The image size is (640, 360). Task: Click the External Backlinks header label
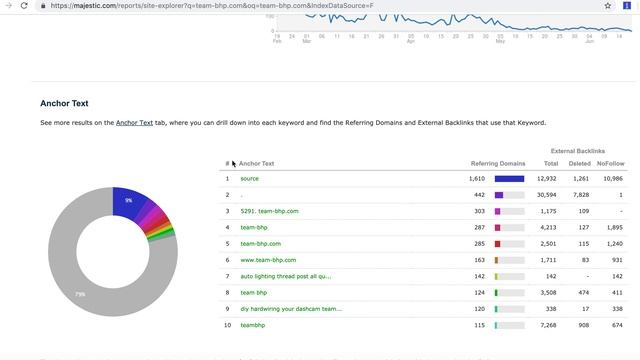point(578,151)
